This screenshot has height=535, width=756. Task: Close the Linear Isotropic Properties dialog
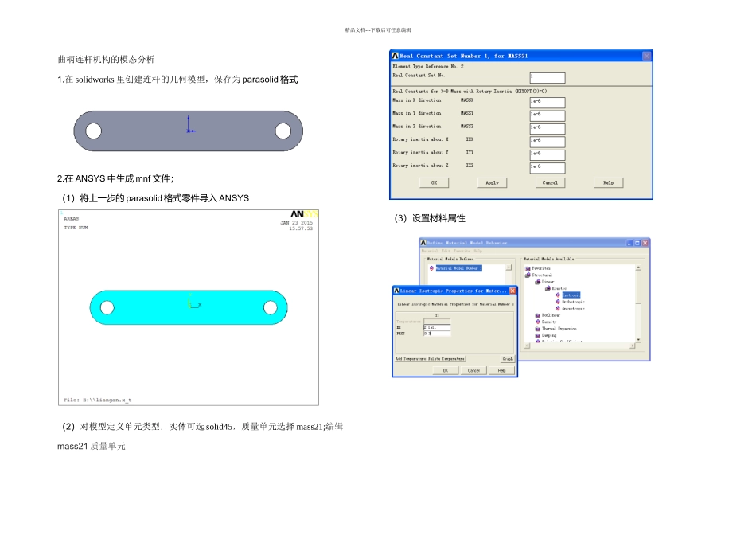coord(512,291)
